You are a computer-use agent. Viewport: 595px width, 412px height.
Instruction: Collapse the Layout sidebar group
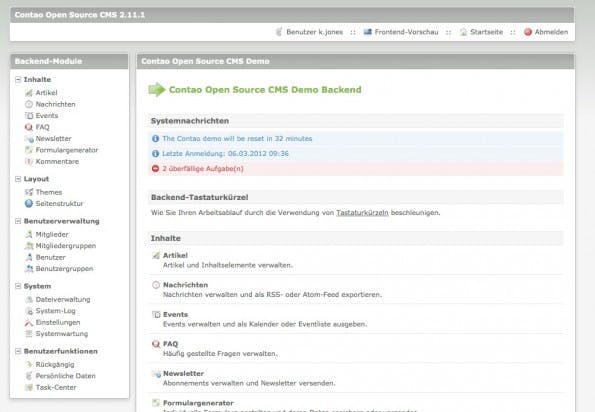coord(18,179)
